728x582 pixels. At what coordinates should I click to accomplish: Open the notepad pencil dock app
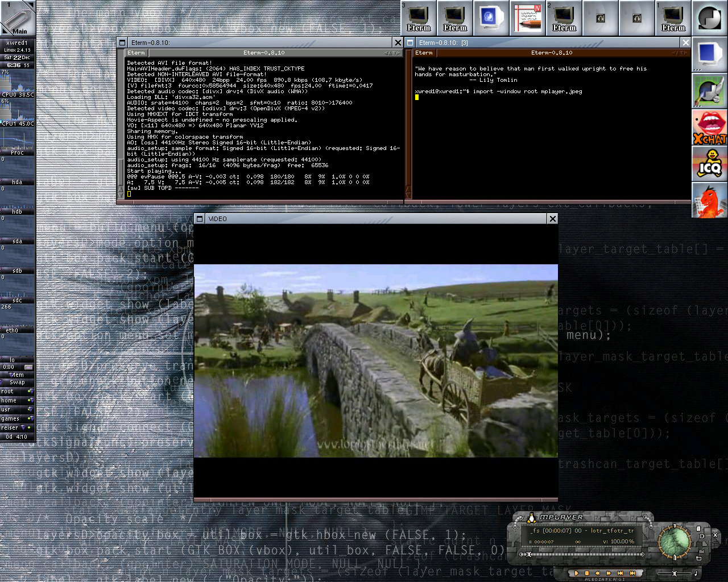click(527, 17)
